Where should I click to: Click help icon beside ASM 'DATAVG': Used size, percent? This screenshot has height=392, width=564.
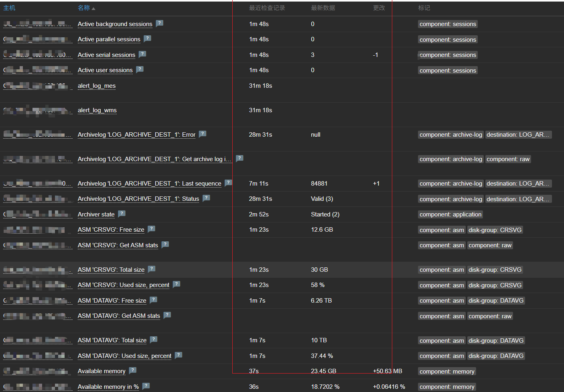click(179, 355)
